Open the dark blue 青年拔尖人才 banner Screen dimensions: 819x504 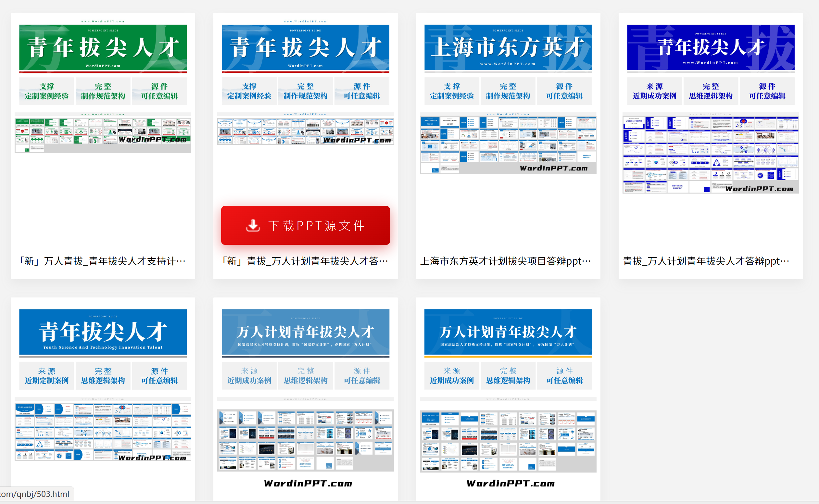[x=710, y=48]
